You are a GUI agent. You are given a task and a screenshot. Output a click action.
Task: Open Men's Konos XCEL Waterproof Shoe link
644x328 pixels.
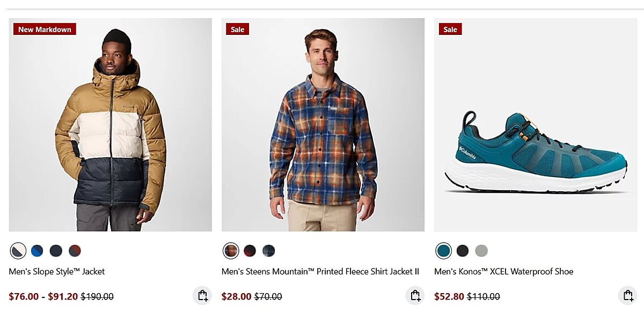pos(503,272)
